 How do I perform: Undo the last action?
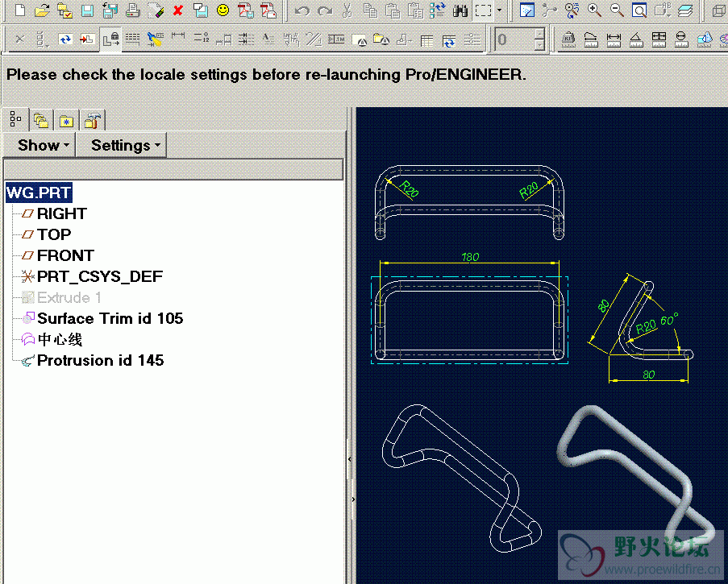coord(302,10)
